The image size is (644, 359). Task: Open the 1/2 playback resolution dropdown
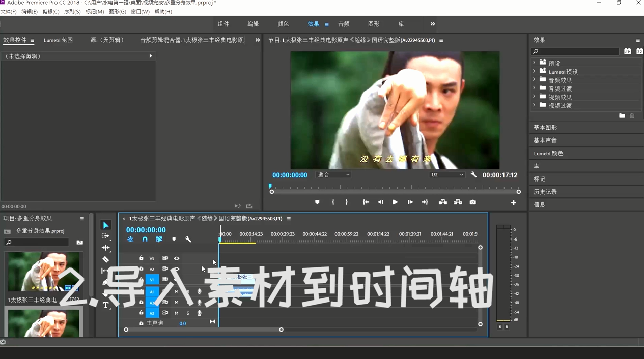(447, 175)
